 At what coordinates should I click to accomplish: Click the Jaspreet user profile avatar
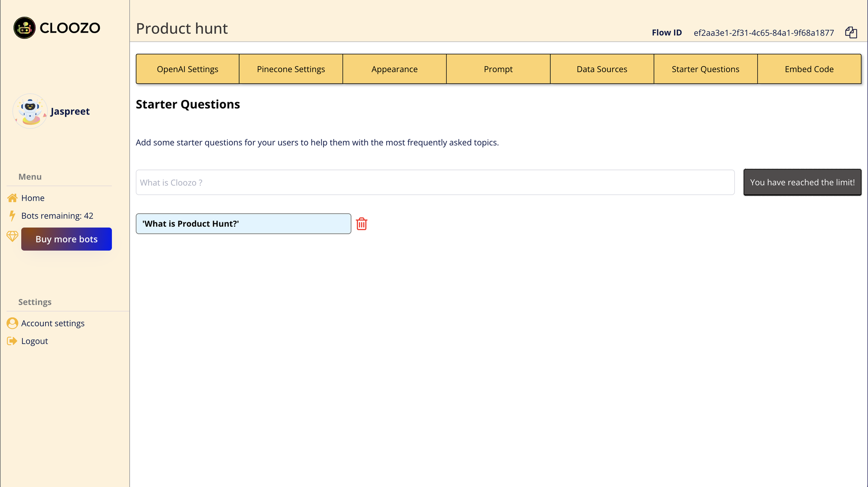(30, 111)
